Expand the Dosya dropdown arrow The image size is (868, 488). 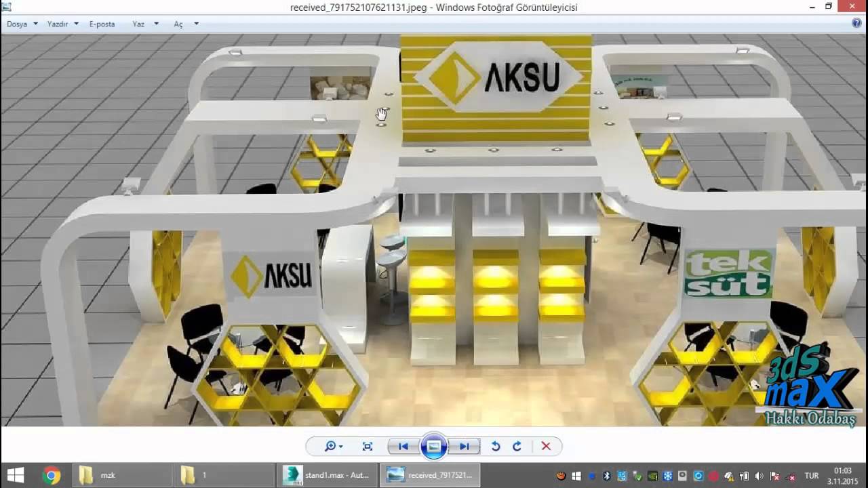(x=35, y=24)
